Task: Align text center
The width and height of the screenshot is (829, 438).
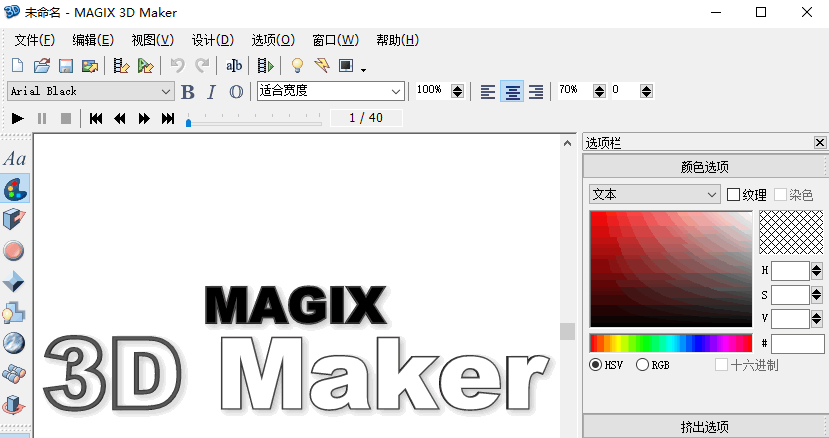Action: (x=512, y=92)
